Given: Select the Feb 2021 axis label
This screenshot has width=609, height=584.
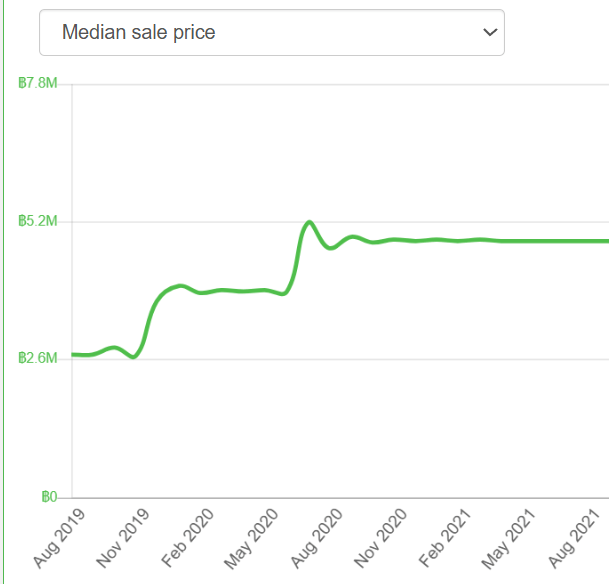Looking at the screenshot, I should [445, 538].
